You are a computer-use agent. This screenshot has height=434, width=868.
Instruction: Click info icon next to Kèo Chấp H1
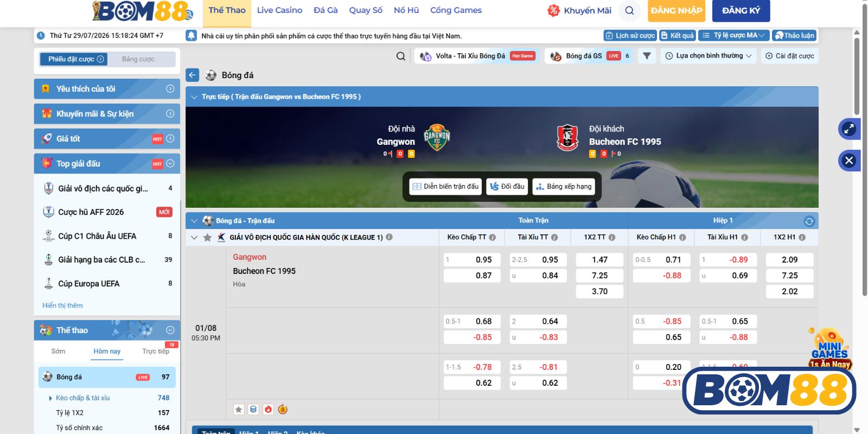pos(682,237)
